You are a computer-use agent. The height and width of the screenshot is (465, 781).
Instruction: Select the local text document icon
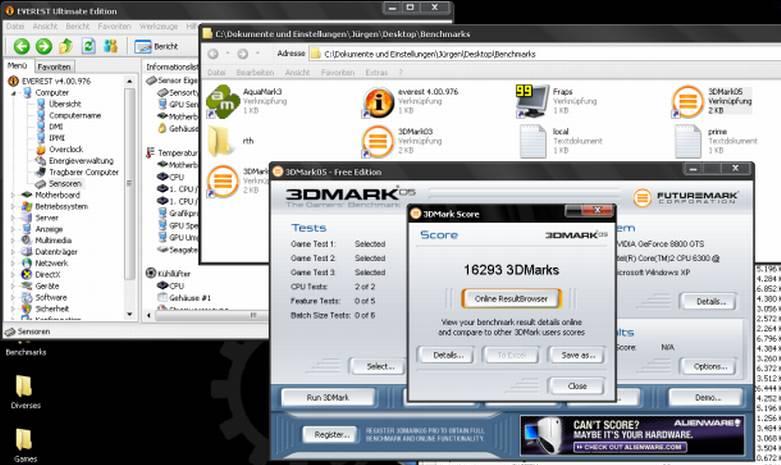click(532, 141)
